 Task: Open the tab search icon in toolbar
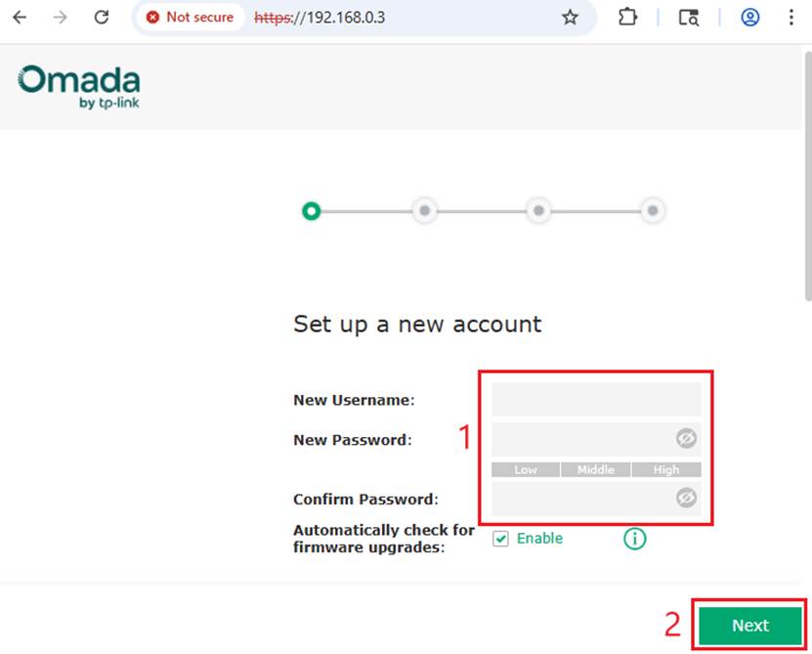click(x=689, y=18)
